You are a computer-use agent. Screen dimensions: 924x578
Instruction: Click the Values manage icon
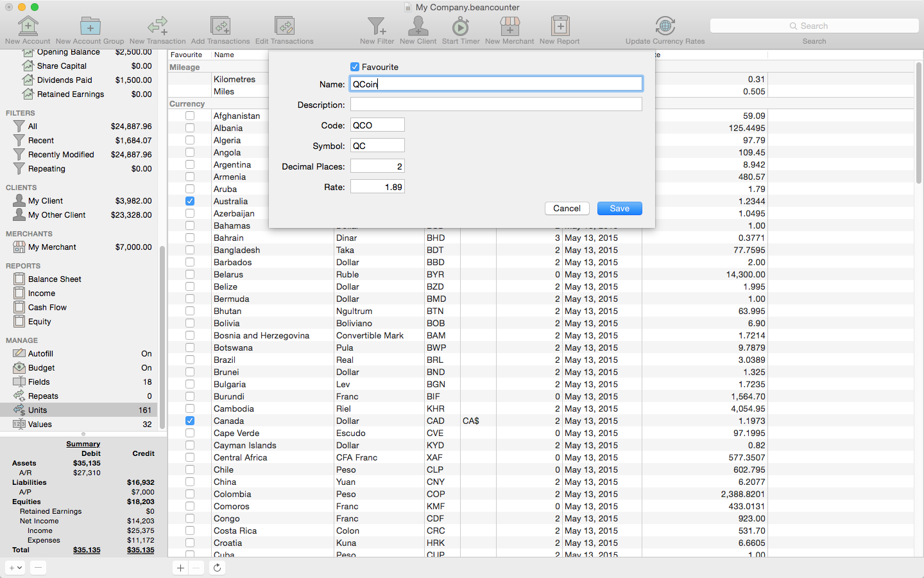point(19,424)
